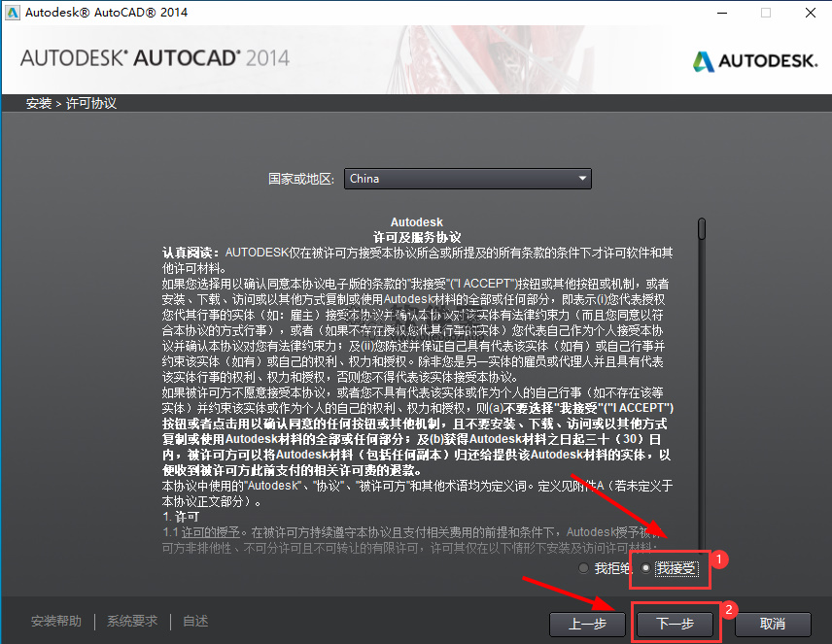The width and height of the screenshot is (832, 644).
Task: Select the 我拒绝 (I Reject) radio button
Action: [584, 568]
